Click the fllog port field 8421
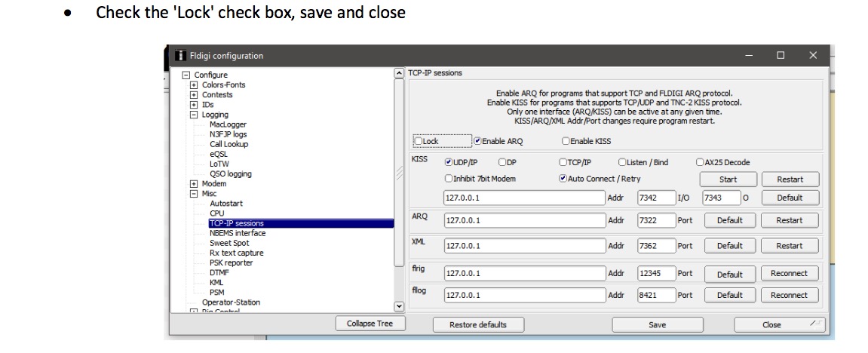The image size is (868, 353). (656, 296)
